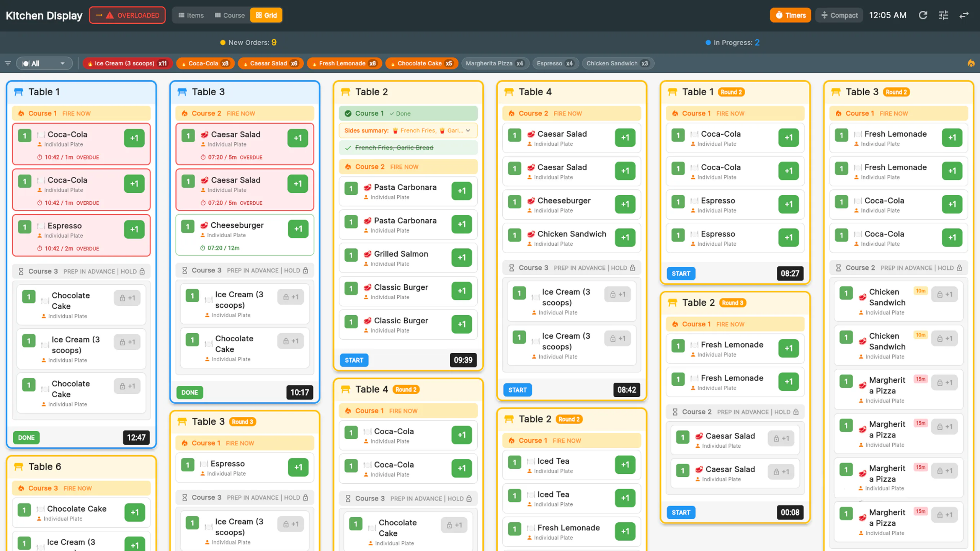
Task: Click +1 on Pasta Carbonara first item
Action: click(x=462, y=191)
